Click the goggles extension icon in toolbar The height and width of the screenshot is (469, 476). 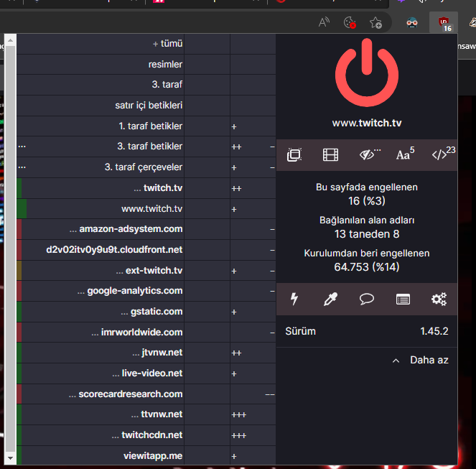coord(412,23)
